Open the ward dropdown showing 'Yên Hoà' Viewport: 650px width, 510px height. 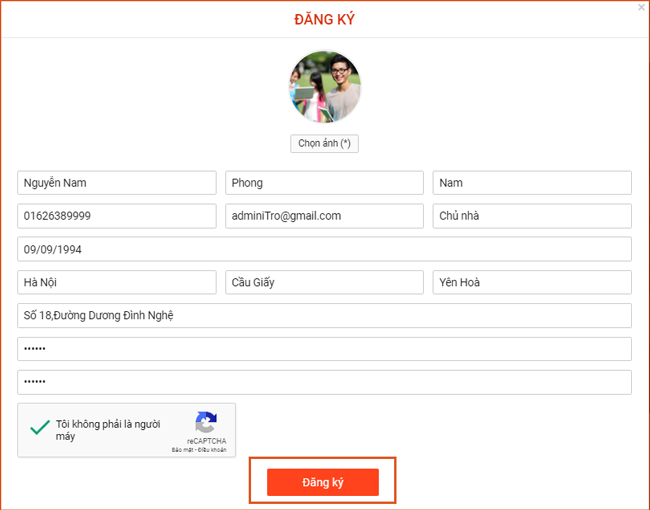[531, 282]
